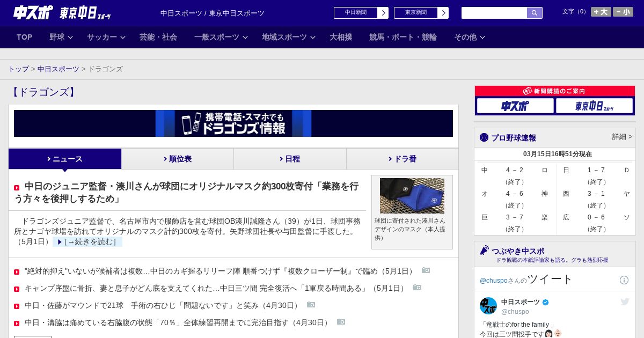This screenshot has width=644, height=338.
Task: Click the search magnifier button
Action: pyautogui.click(x=535, y=13)
